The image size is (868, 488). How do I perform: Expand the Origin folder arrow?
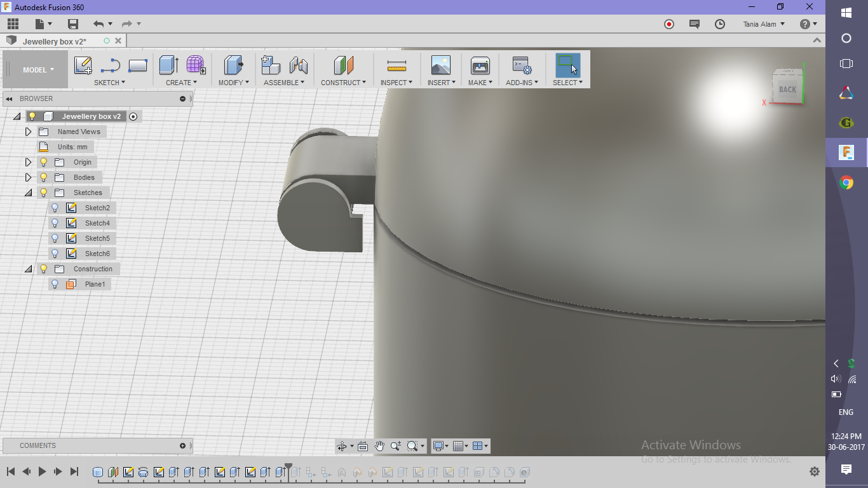tap(28, 162)
